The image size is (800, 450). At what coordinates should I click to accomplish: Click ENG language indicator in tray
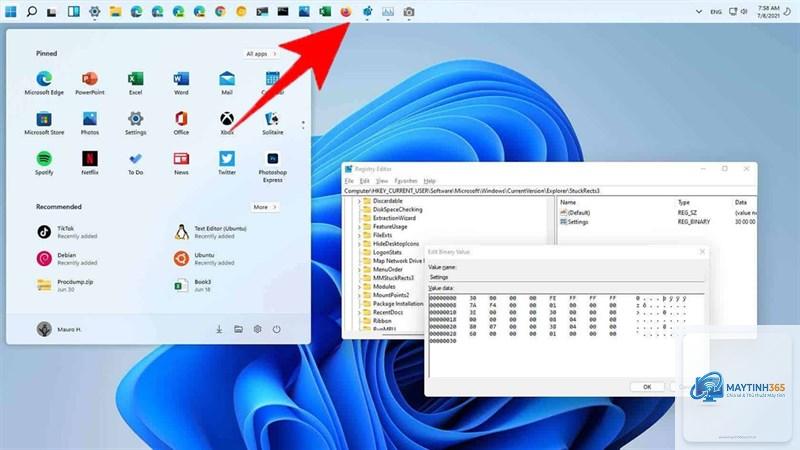(x=716, y=12)
